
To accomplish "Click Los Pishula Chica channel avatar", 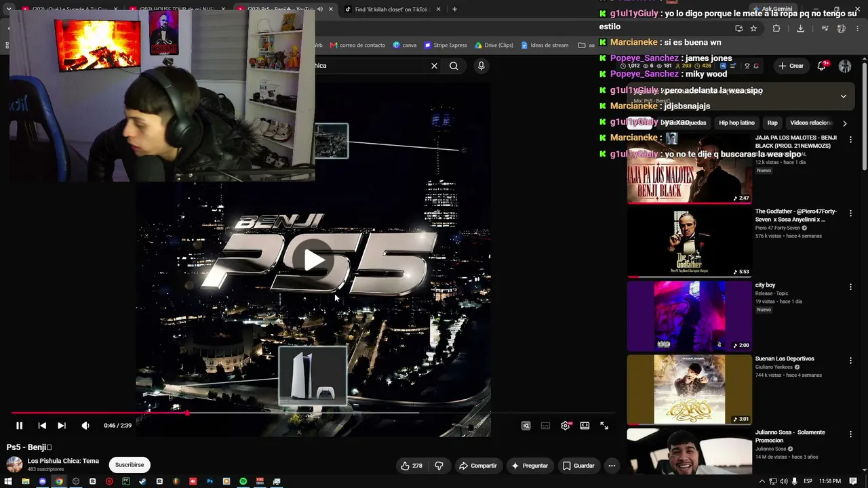I will pos(14,464).
